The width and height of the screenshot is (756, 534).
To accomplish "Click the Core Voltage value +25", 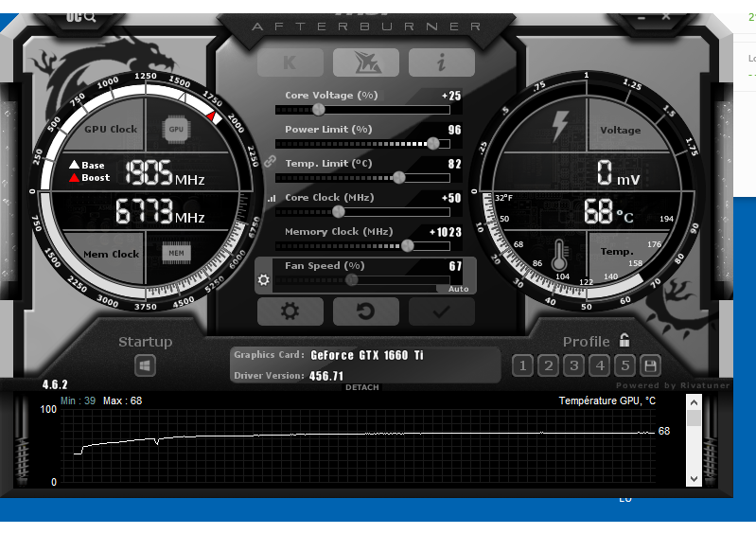I will point(451,96).
